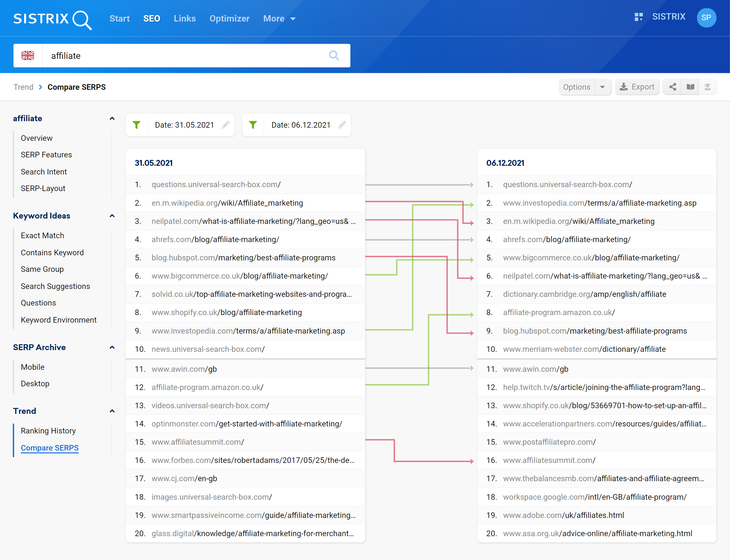The width and height of the screenshot is (730, 560).
Task: Edit the 31.05.2021 date pencil icon
Action: click(225, 125)
